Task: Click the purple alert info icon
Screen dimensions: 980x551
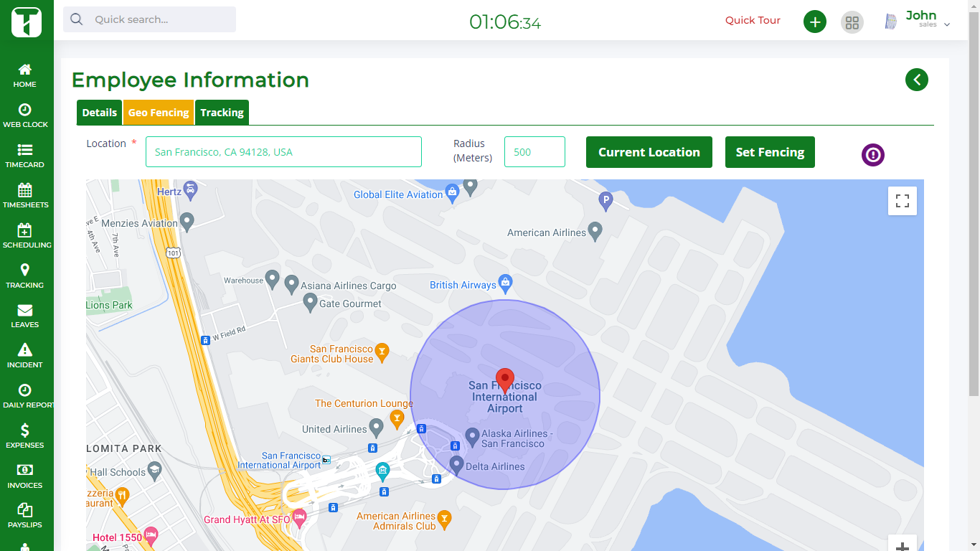Action: click(872, 154)
